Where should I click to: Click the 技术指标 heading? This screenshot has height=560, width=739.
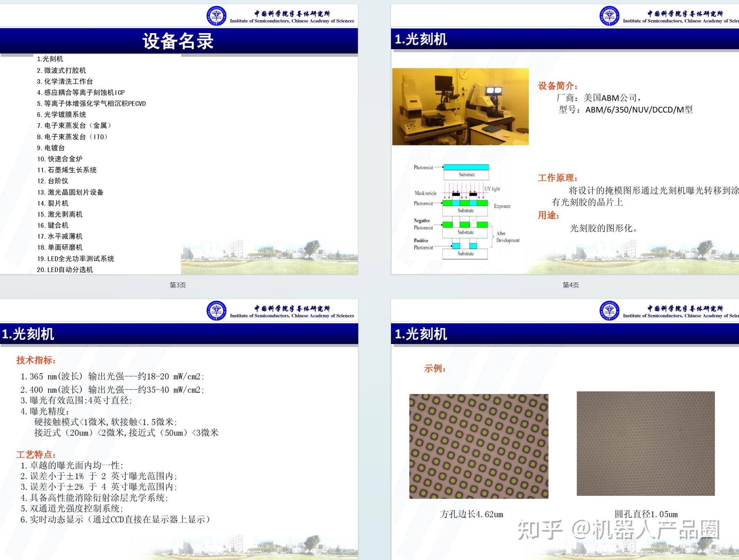pos(36,360)
